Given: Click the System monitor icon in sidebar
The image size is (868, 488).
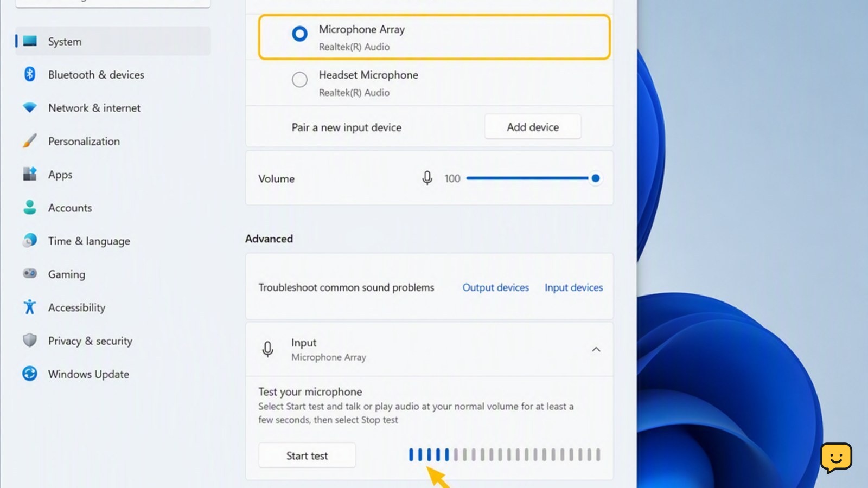Looking at the screenshot, I should click(30, 41).
